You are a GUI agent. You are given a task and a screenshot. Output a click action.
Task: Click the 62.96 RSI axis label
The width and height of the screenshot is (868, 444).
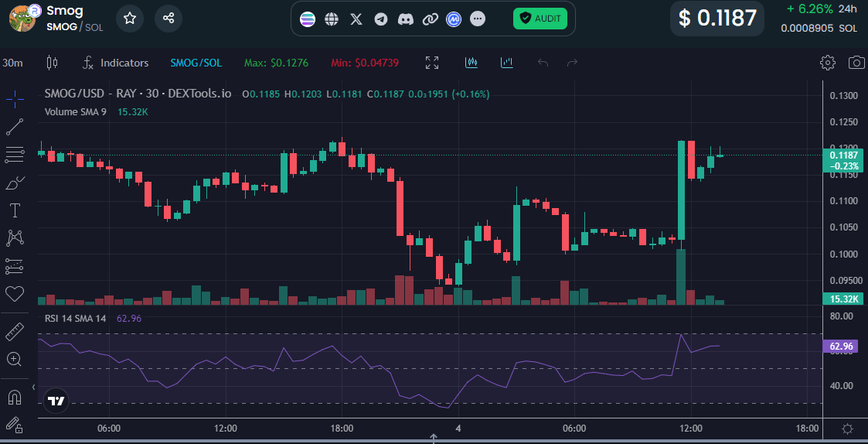click(840, 347)
